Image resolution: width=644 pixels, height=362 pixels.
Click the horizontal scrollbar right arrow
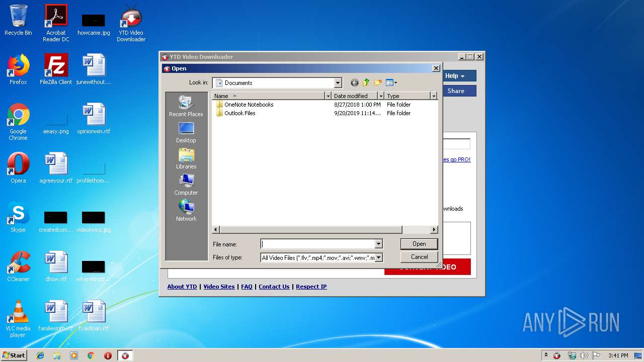coord(434,230)
